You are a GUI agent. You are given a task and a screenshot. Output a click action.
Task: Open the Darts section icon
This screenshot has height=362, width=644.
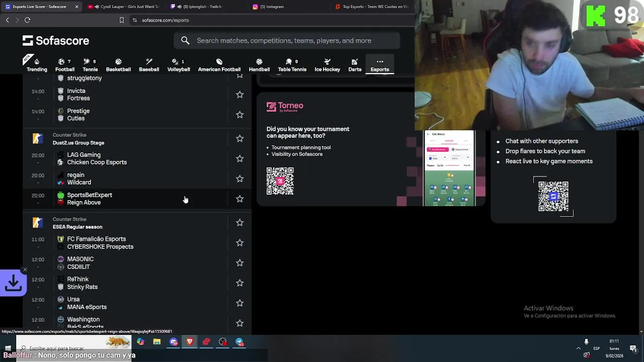pyautogui.click(x=355, y=61)
